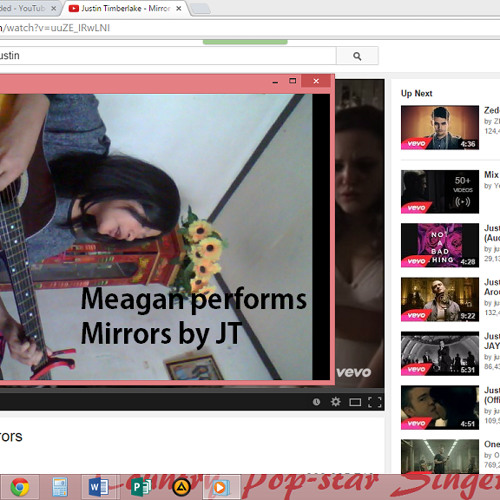Image resolution: width=500 pixels, height=500 pixels.
Task: Add video to Watch Later clock icon
Action: tap(316, 402)
